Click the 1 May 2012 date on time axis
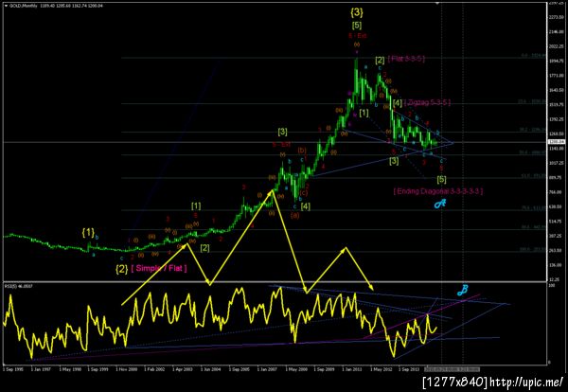Image resolution: width=568 pixels, height=392 pixels. point(381,369)
